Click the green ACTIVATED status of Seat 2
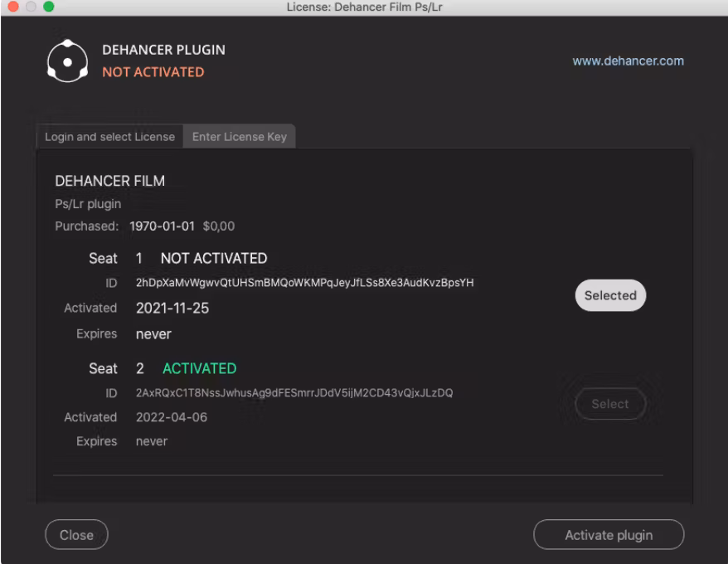 click(200, 368)
